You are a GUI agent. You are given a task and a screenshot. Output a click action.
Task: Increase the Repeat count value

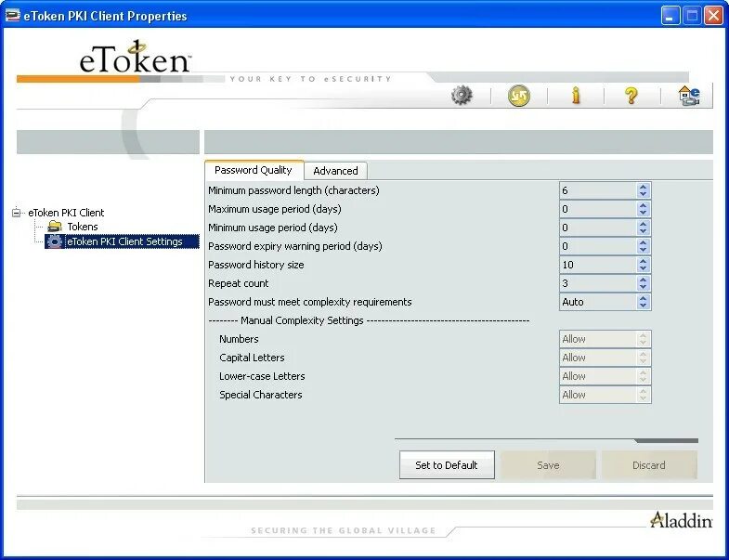pos(643,280)
